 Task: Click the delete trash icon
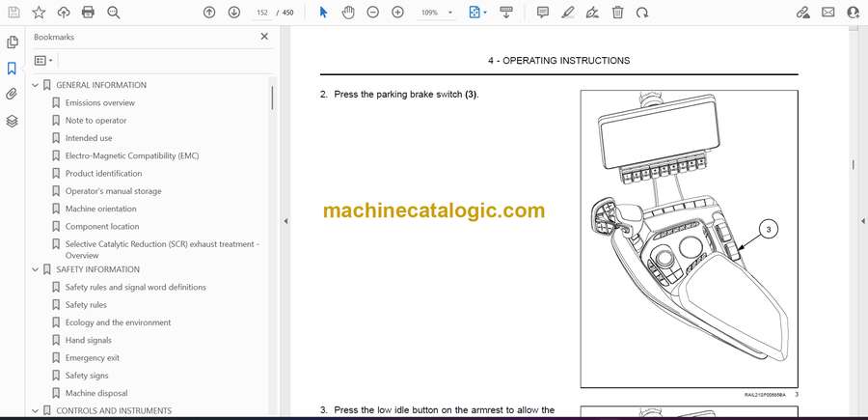pyautogui.click(x=617, y=13)
